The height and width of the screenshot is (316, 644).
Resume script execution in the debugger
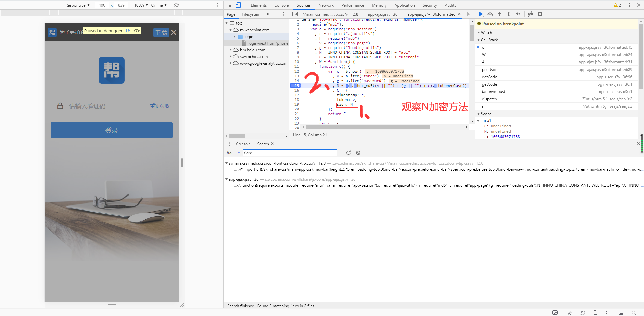[x=481, y=14]
